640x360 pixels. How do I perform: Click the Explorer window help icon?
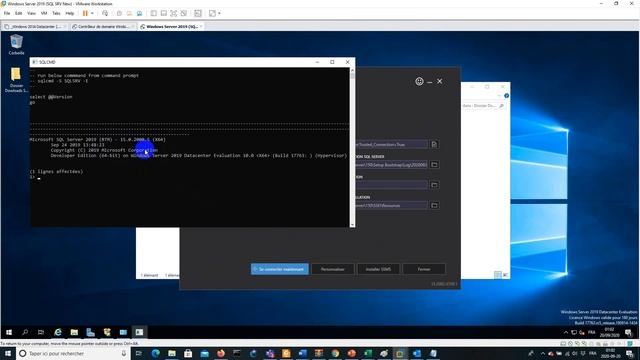point(506,96)
